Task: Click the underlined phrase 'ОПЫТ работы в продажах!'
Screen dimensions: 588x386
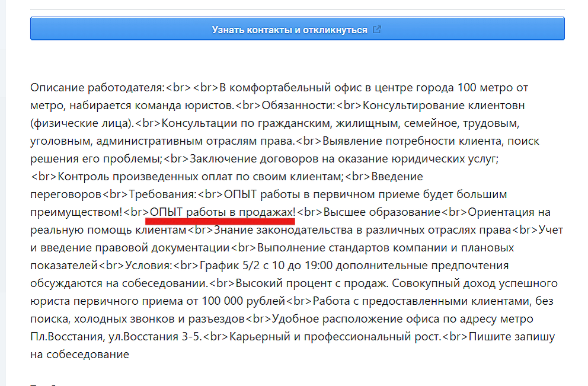Action: click(223, 212)
